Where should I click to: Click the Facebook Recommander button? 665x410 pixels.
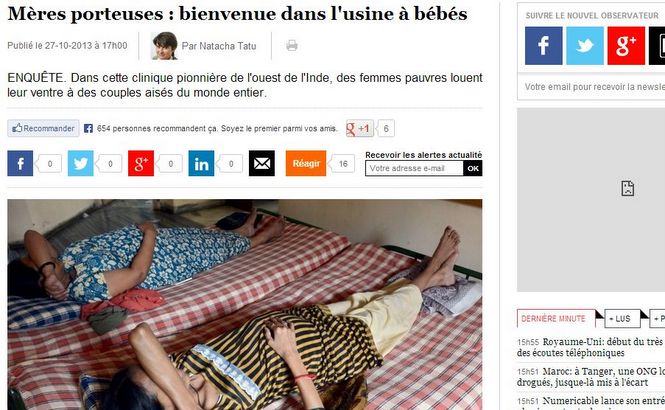pos(43,128)
